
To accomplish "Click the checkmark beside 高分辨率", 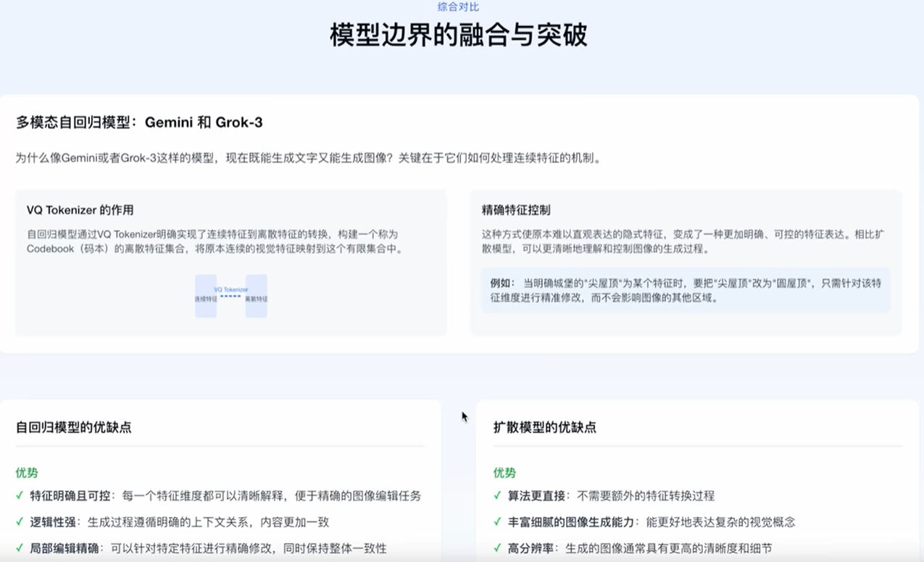I will coord(498,548).
